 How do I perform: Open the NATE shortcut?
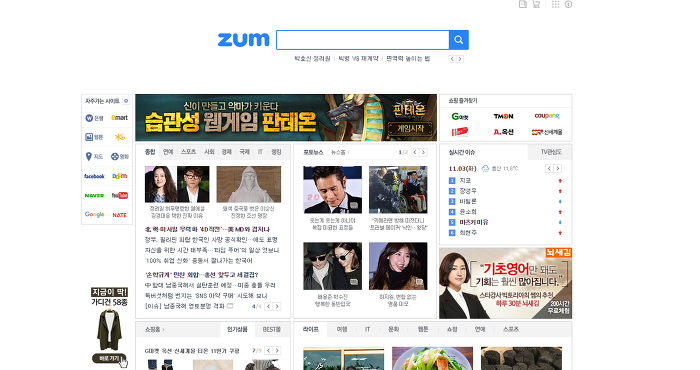[x=119, y=215]
